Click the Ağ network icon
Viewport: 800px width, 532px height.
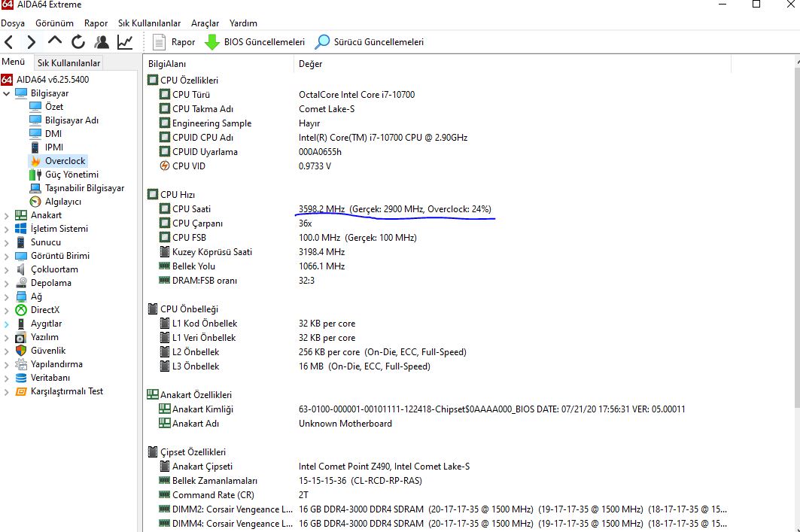[x=21, y=296]
